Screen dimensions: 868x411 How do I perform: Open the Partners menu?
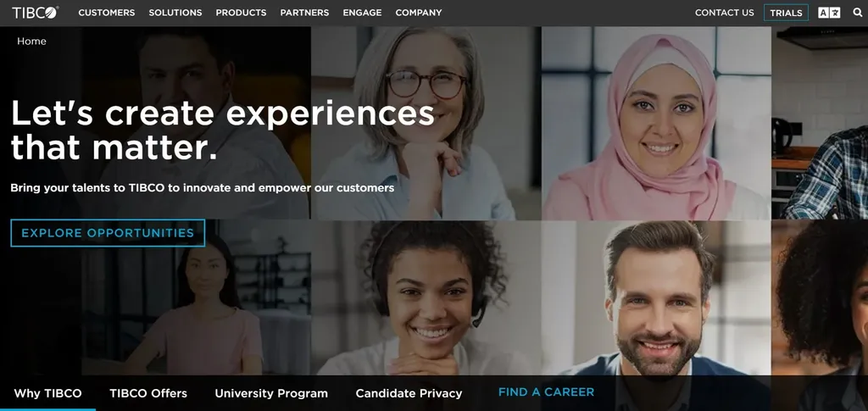304,12
